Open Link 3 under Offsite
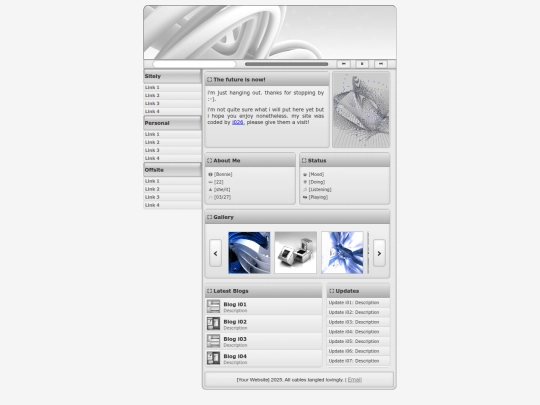 tap(172, 197)
